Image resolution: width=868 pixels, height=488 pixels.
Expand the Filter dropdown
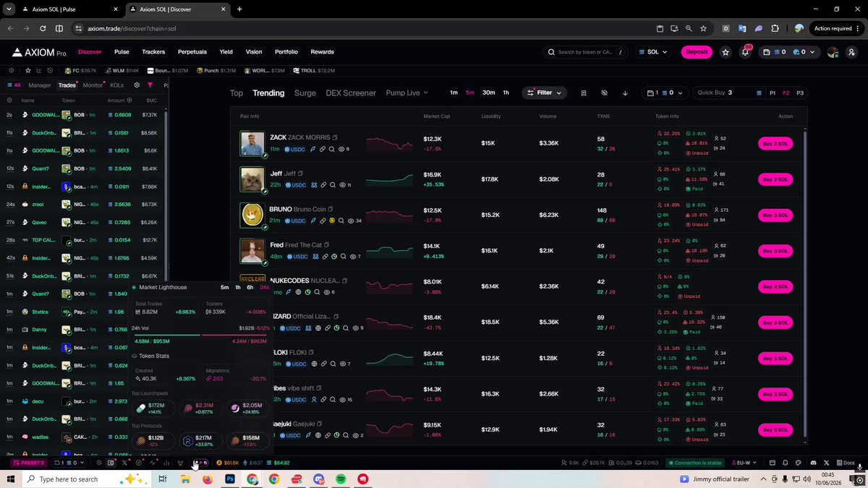pyautogui.click(x=544, y=93)
